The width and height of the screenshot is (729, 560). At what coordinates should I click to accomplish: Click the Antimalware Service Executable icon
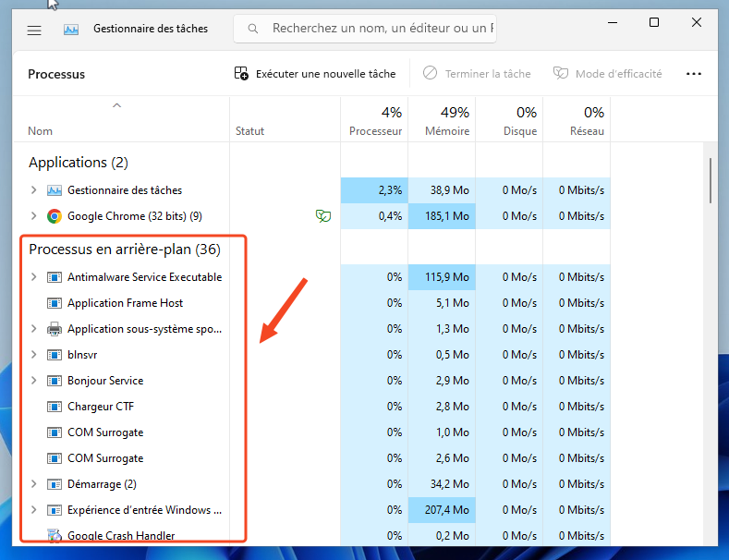click(x=55, y=277)
